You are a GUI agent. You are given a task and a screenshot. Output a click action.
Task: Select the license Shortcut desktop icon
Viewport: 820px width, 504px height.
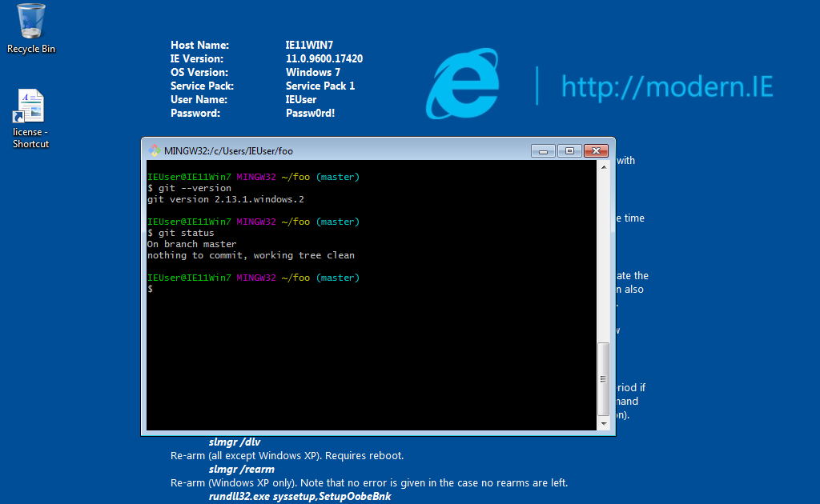pyautogui.click(x=30, y=119)
